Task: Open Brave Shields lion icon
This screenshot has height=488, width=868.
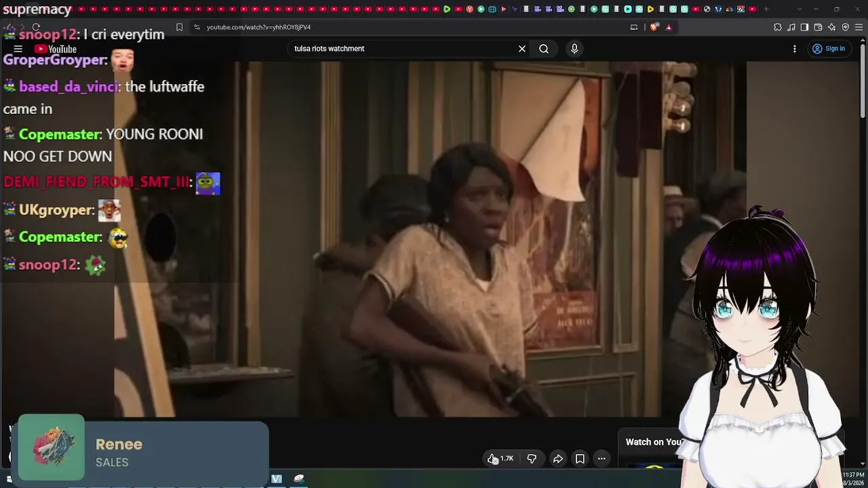Action: (x=654, y=27)
